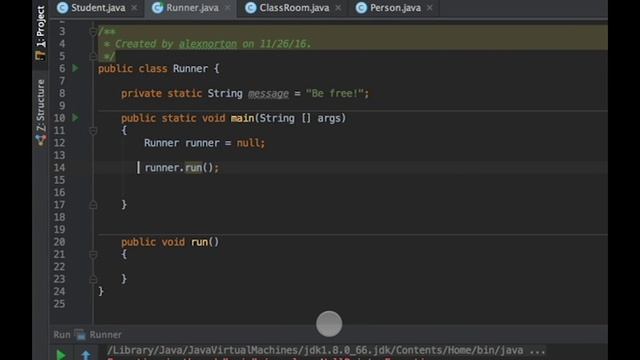
Task: Run main method via line 10 gutter arrow
Action: pyautogui.click(x=75, y=118)
